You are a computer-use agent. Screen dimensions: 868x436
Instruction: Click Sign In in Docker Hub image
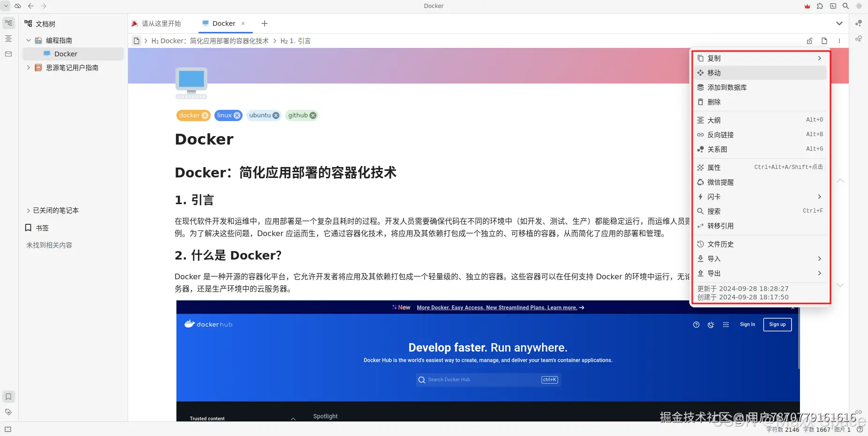click(747, 324)
